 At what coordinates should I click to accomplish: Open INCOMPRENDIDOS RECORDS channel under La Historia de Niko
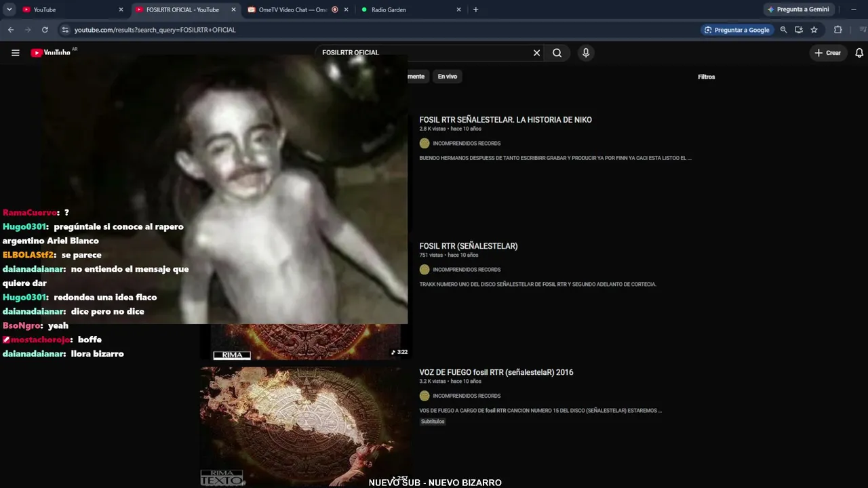click(x=467, y=144)
